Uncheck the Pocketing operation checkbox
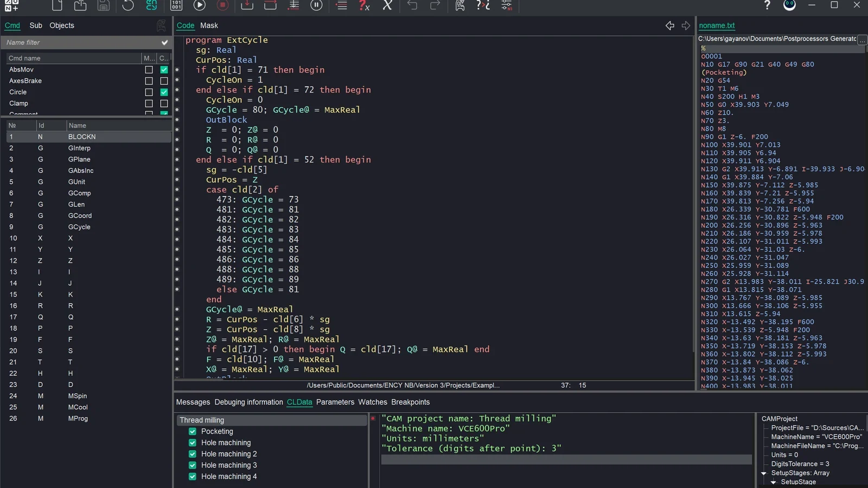The width and height of the screenshot is (868, 488). (192, 432)
